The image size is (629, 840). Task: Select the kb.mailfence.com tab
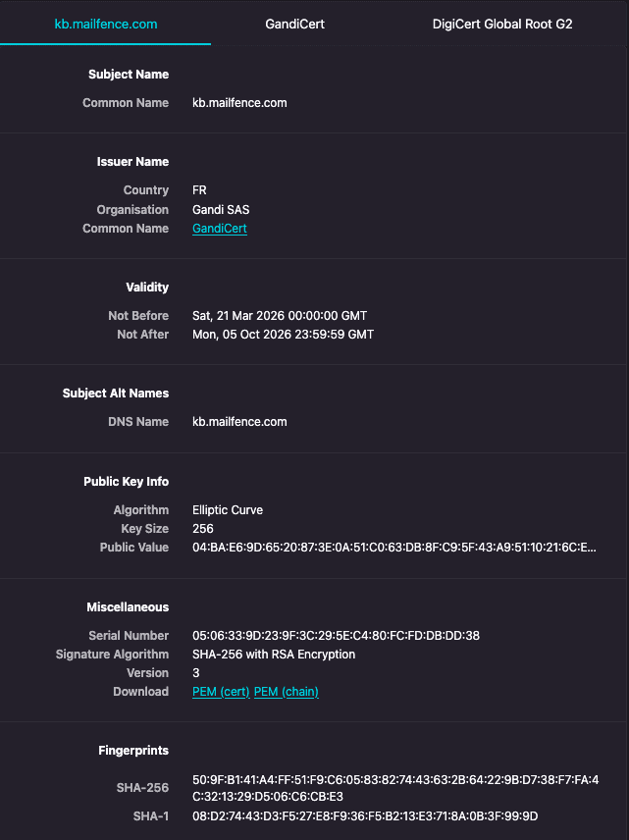(106, 25)
